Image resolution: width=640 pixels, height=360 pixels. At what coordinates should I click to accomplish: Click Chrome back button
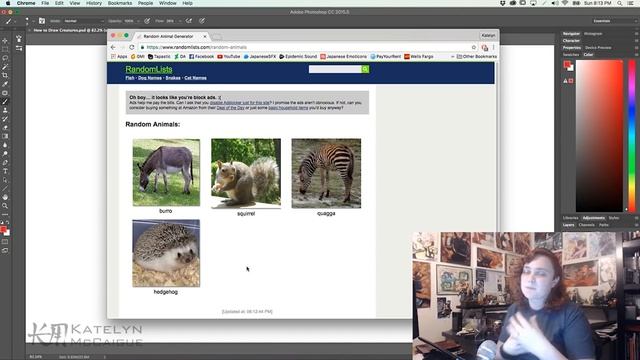[113, 47]
